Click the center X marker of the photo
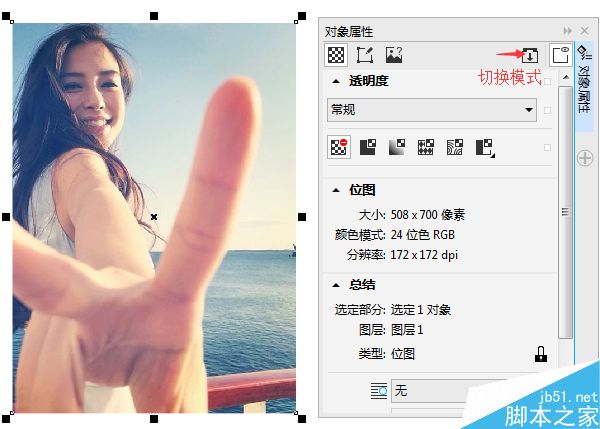Image resolution: width=600 pixels, height=429 pixels. pos(154,217)
